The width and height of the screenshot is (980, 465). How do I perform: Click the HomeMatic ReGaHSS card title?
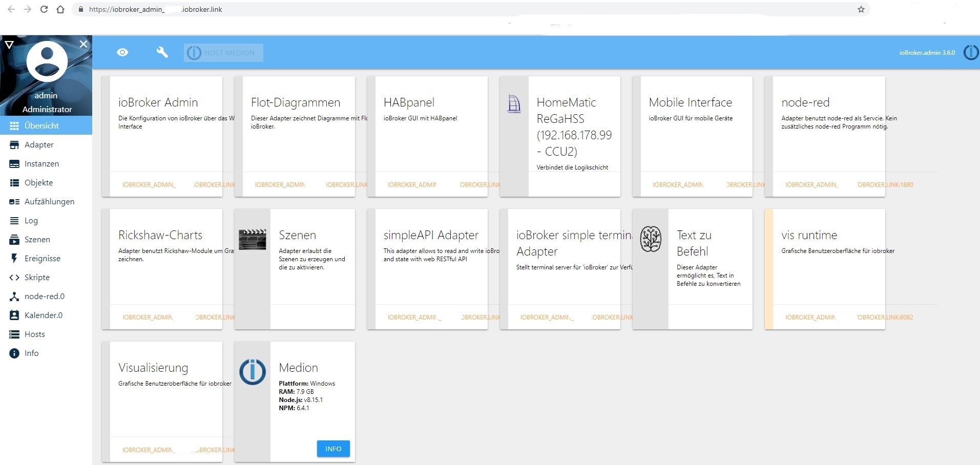(574, 127)
